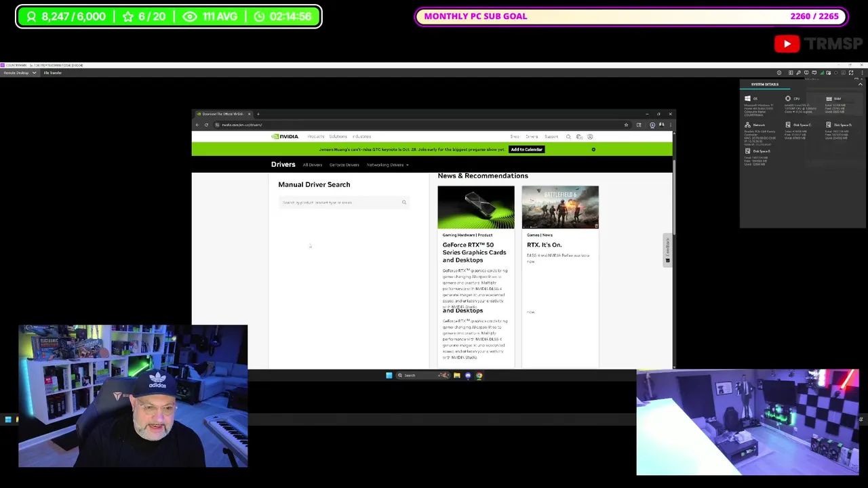The height and width of the screenshot is (488, 868).
Task: Select the GeForce Drivers tab
Action: [x=344, y=165]
